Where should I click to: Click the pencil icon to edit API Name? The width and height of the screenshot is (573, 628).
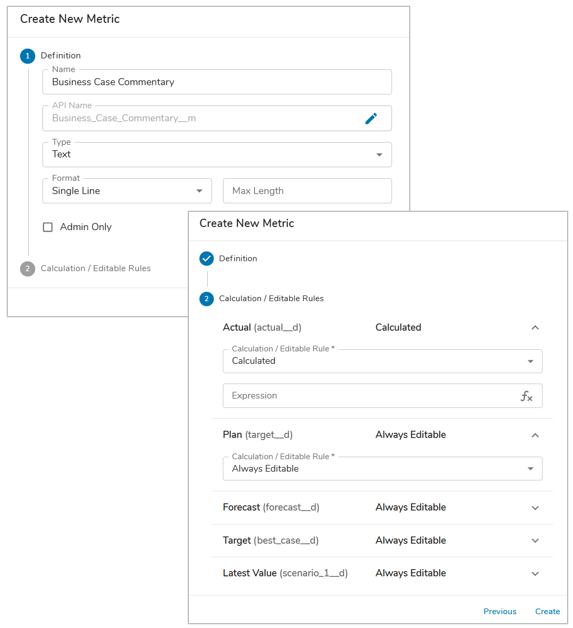(371, 119)
